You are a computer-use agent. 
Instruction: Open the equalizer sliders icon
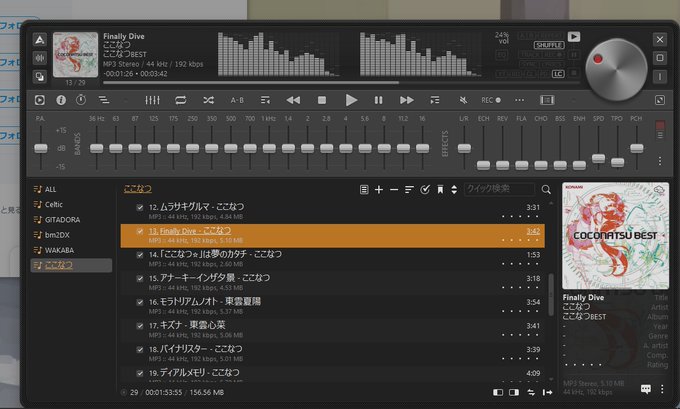click(152, 100)
